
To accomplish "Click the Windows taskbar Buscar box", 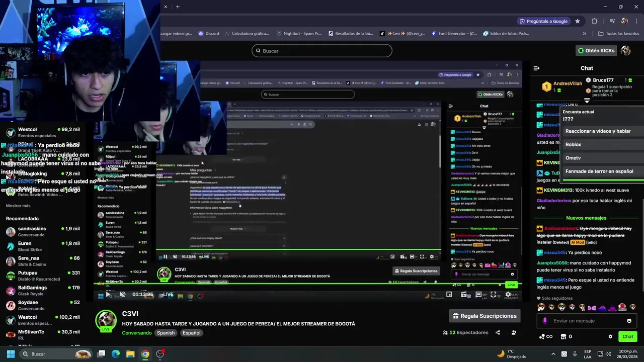I will pos(56,354).
